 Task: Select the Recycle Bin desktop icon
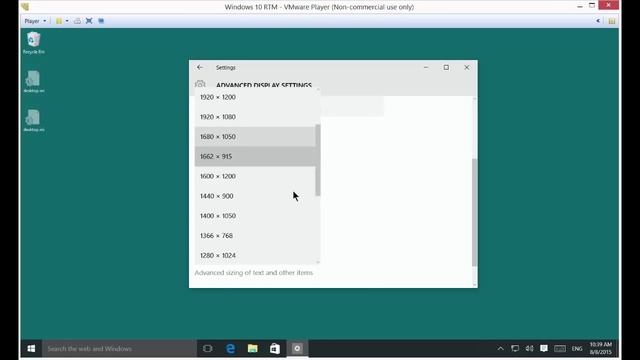coord(33,43)
